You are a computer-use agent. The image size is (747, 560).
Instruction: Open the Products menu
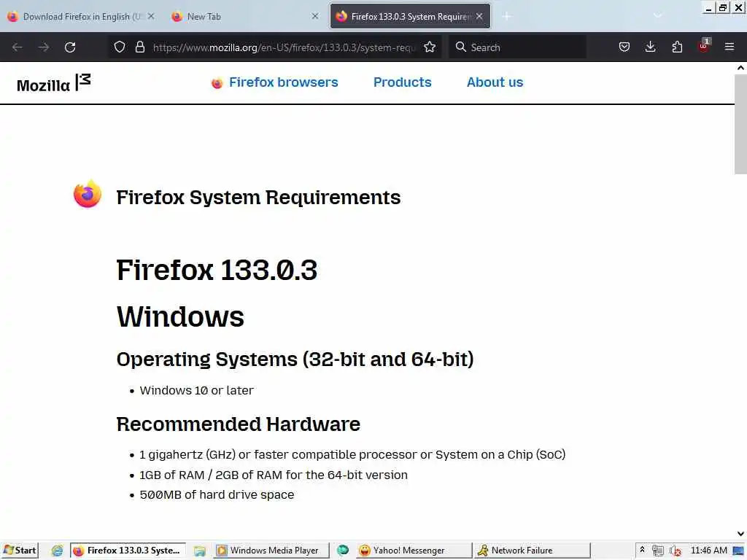[x=403, y=82]
